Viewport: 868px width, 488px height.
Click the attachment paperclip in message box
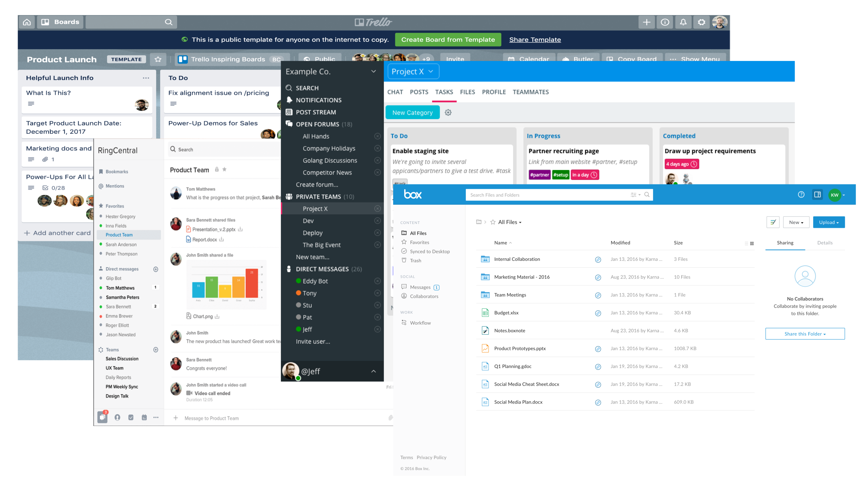click(x=390, y=418)
